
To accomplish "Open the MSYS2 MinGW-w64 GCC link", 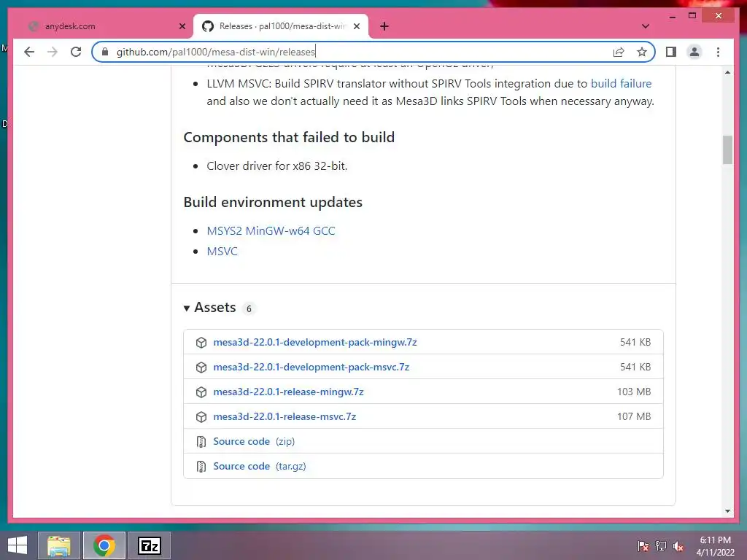I will point(271,231).
